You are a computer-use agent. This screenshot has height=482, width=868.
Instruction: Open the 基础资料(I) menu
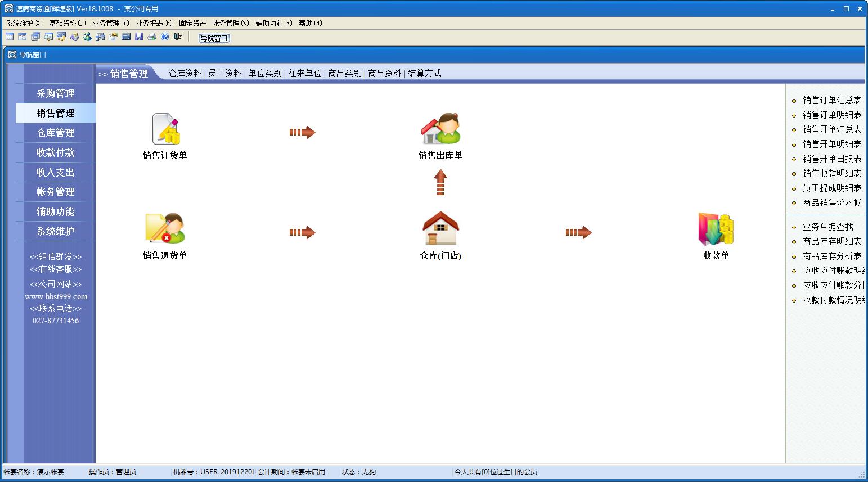pyautogui.click(x=68, y=23)
